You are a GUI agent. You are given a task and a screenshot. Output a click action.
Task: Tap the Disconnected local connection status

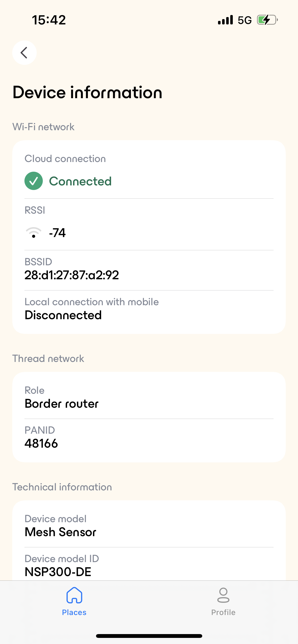[x=63, y=315]
